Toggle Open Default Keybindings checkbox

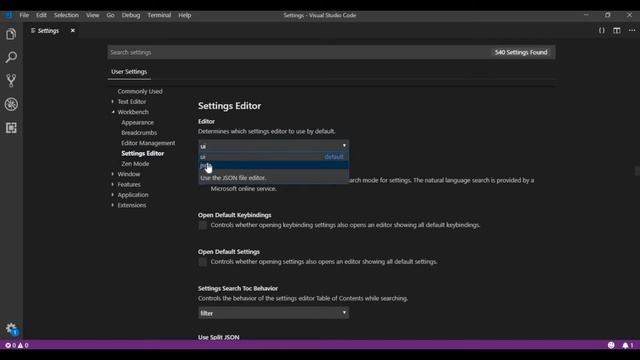pos(202,225)
